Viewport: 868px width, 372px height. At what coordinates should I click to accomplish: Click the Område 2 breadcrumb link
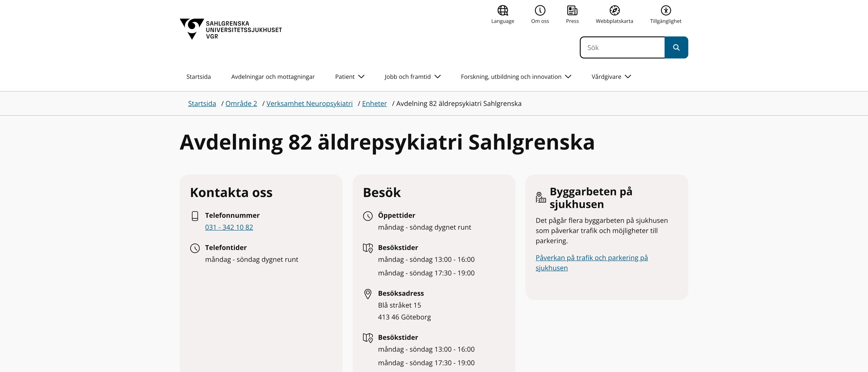click(241, 103)
